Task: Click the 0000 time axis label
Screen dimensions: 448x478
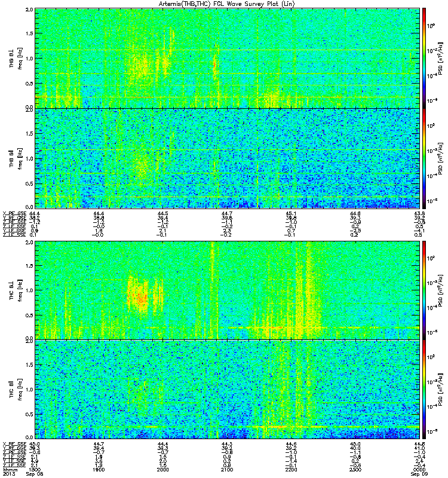Action: click(419, 470)
